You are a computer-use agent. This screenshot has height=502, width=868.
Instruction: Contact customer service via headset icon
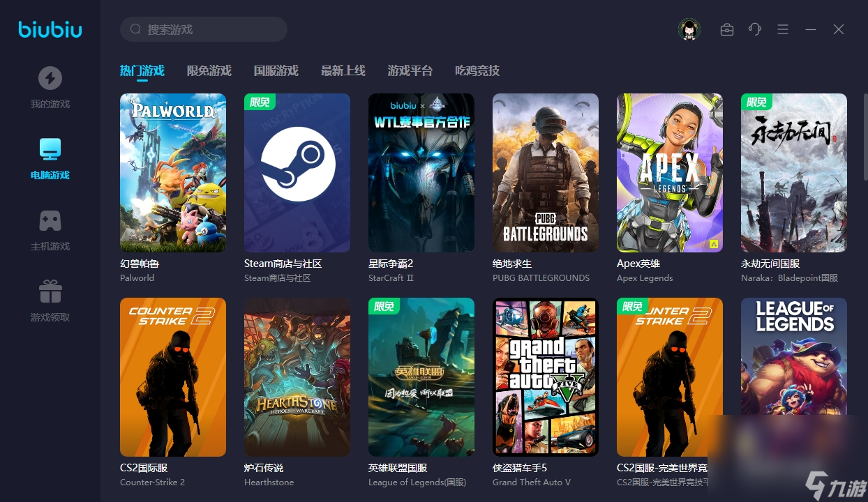pyautogui.click(x=755, y=29)
